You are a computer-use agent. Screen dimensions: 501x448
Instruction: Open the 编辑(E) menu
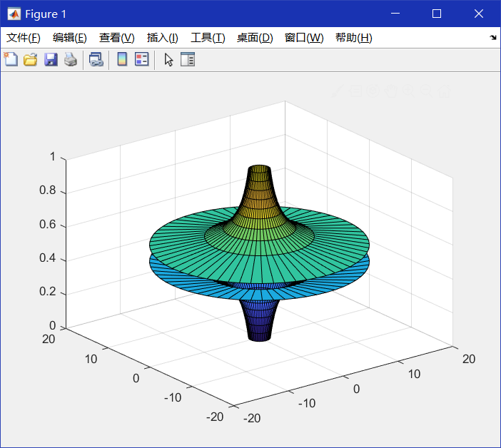coord(70,38)
